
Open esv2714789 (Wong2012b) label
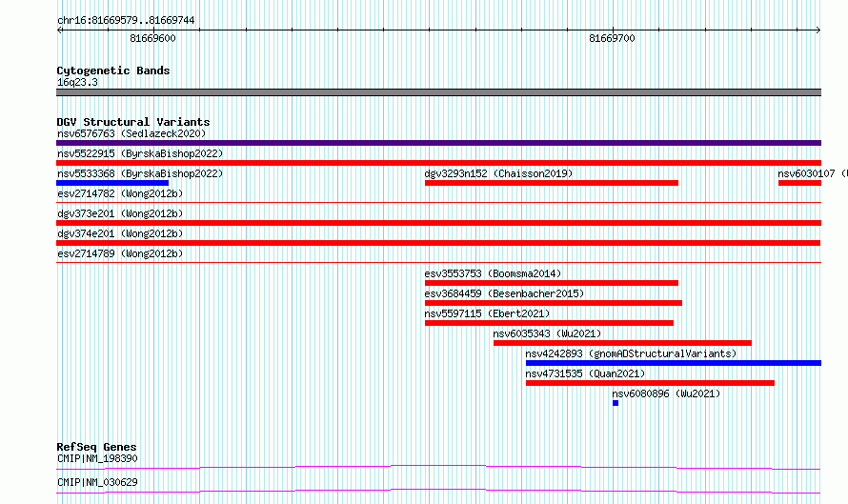click(120, 253)
